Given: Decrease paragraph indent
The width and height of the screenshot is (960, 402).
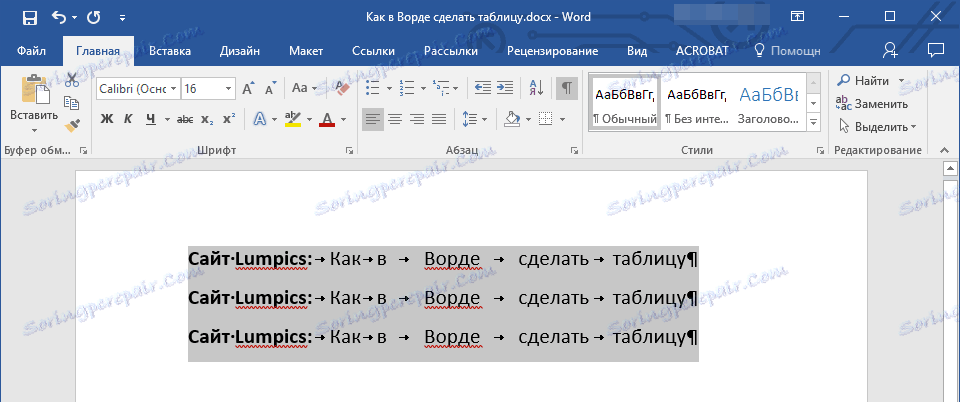Looking at the screenshot, I should pyautogui.click(x=483, y=89).
